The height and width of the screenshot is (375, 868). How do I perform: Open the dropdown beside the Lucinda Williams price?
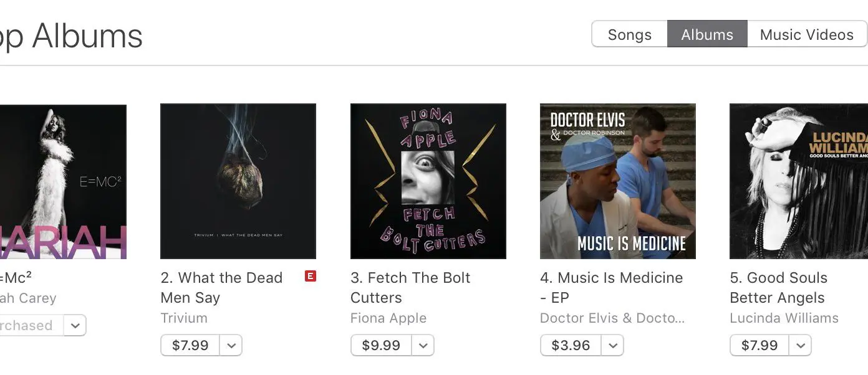pyautogui.click(x=801, y=345)
